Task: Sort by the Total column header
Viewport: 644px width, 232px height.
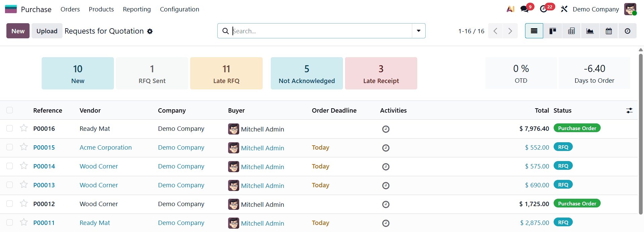Action: 542,110
